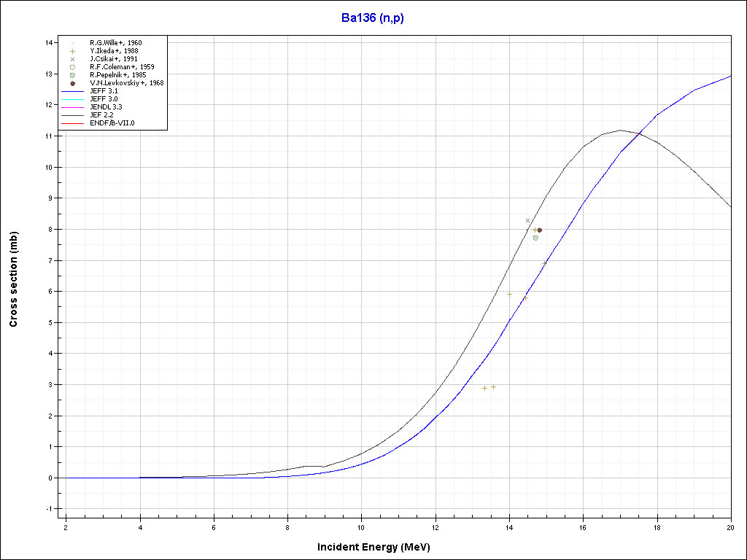Click the y-axis tick label 14
The height and width of the screenshot is (560, 747).
coord(50,43)
